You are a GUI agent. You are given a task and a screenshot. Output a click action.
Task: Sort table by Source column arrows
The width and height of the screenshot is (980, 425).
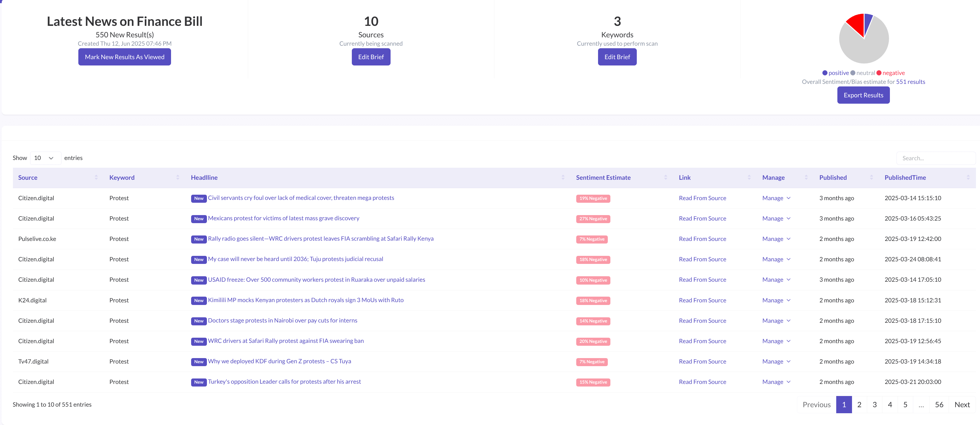click(x=96, y=177)
